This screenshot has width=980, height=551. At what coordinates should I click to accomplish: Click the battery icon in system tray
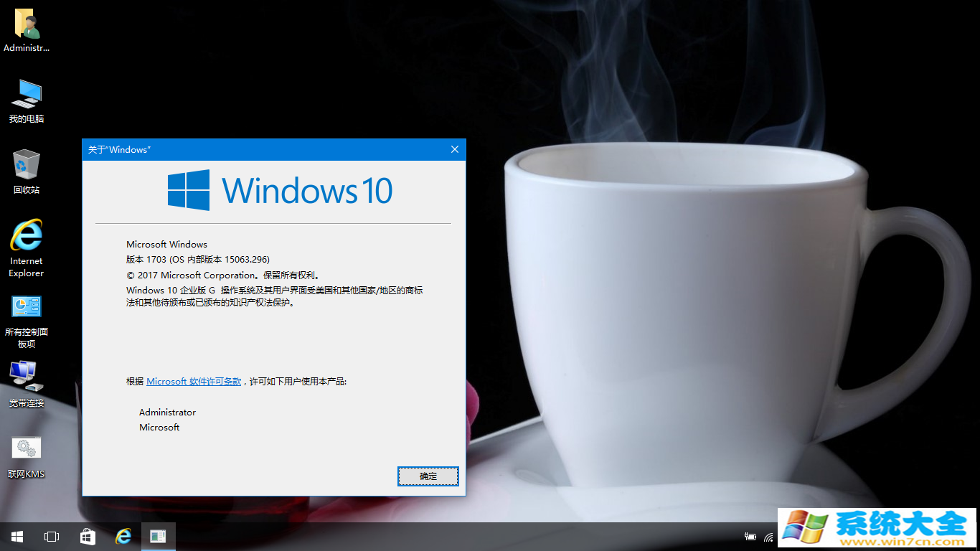pyautogui.click(x=750, y=537)
